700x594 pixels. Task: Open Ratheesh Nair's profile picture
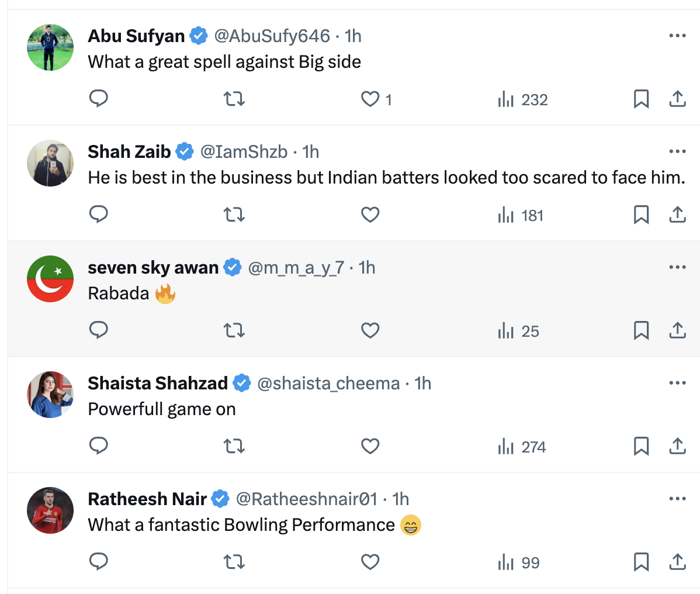coord(50,510)
